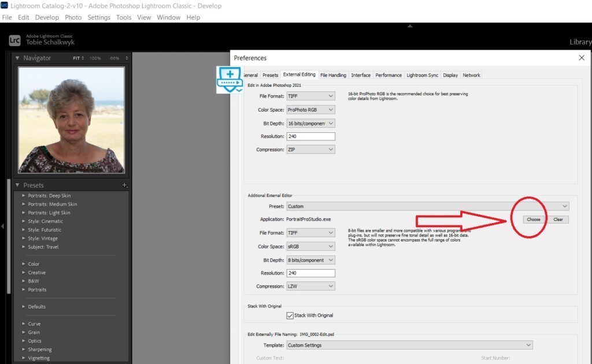This screenshot has width=592, height=364.
Task: Click the Clear button
Action: [x=558, y=220]
